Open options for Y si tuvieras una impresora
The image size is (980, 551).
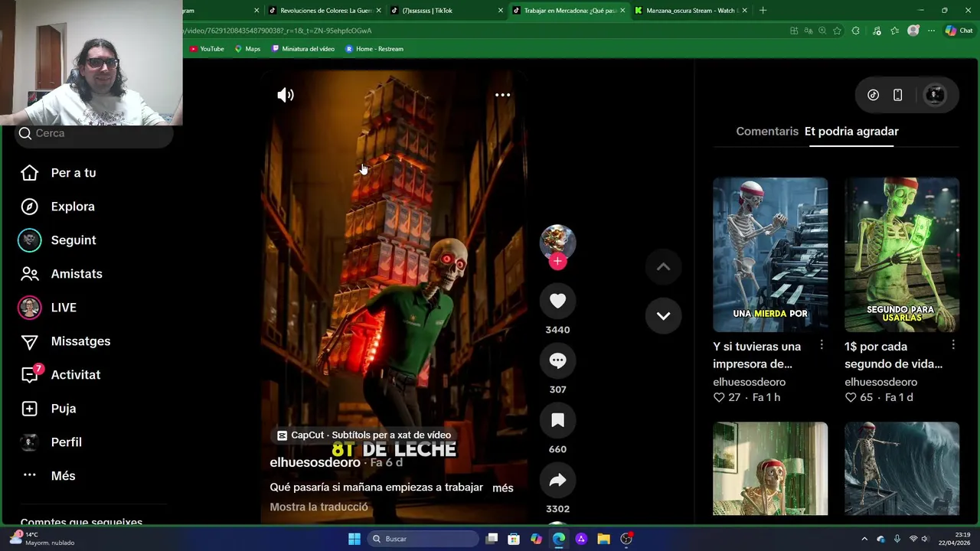point(822,345)
